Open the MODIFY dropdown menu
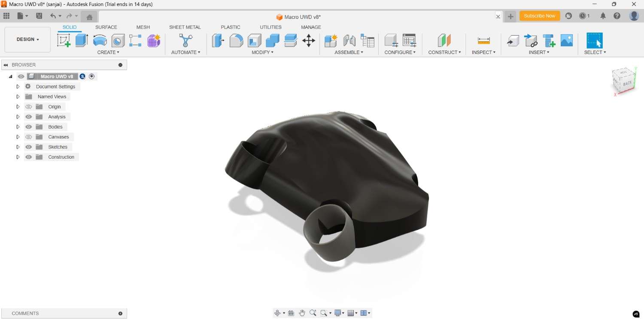This screenshot has height=319, width=644. click(x=262, y=52)
